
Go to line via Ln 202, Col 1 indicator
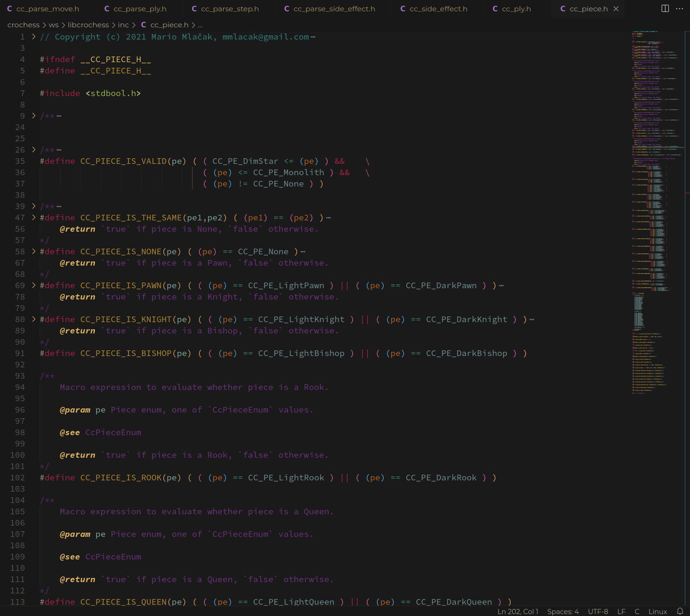pyautogui.click(x=518, y=611)
